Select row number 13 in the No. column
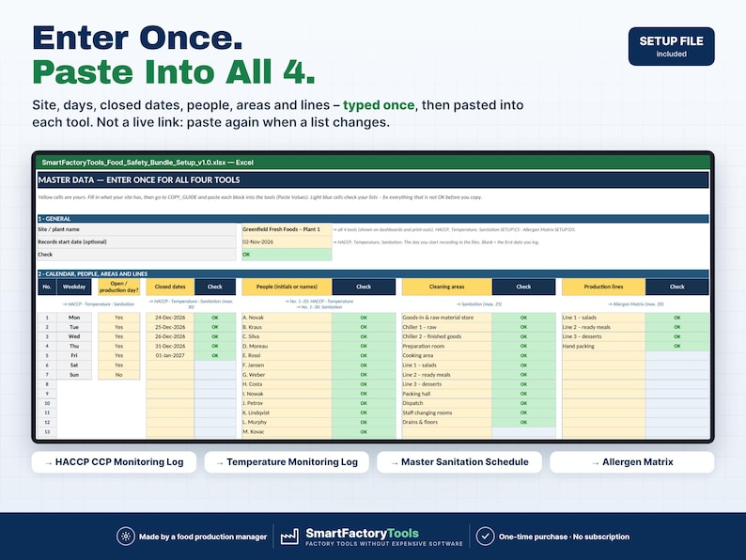This screenshot has height=560, width=746. pyautogui.click(x=47, y=431)
